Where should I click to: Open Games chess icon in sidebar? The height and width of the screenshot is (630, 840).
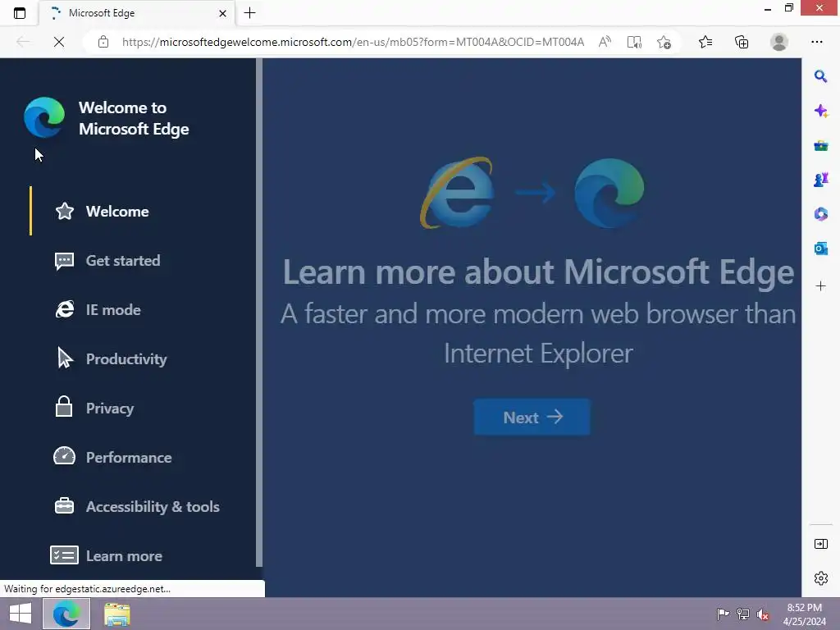click(x=820, y=180)
